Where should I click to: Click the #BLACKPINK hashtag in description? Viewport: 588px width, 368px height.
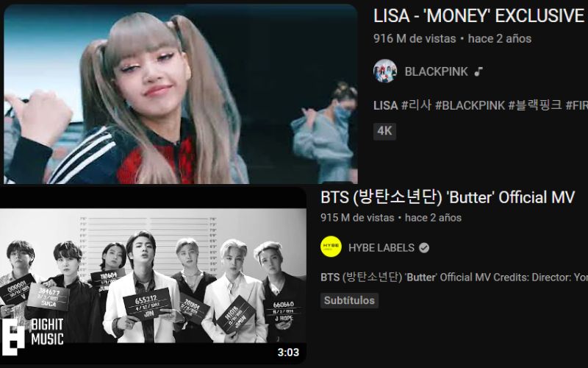[x=470, y=105]
